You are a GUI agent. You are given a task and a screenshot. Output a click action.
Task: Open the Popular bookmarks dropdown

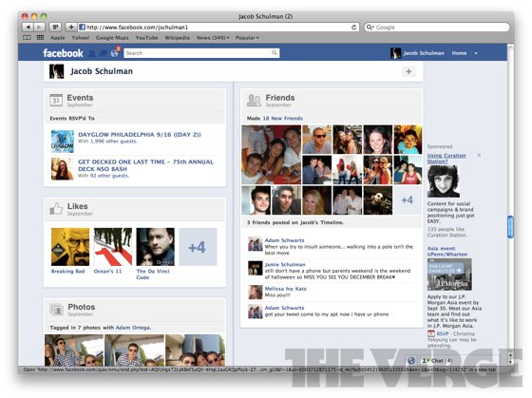point(247,38)
